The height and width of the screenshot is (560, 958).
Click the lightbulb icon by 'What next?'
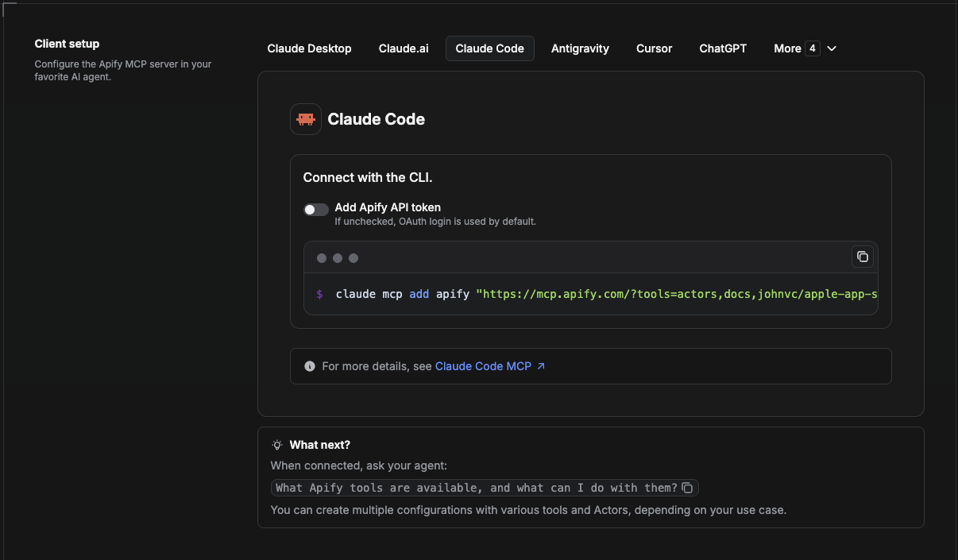click(x=277, y=445)
